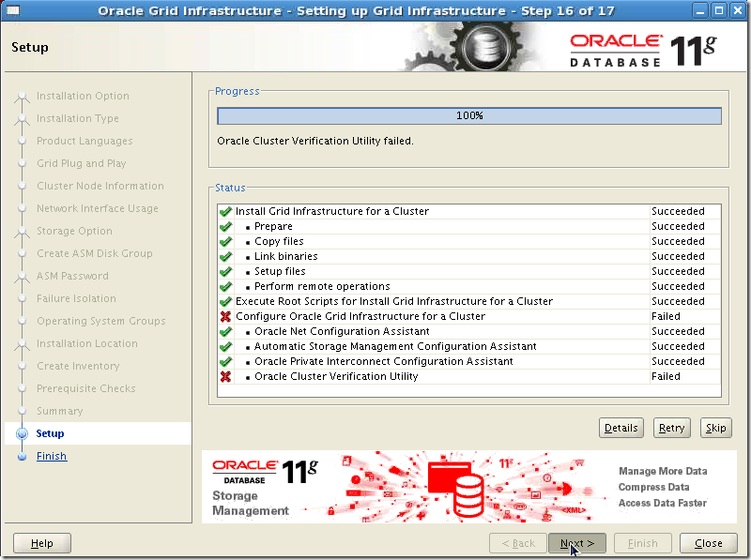This screenshot has height=560, width=751.
Task: Select Storage Option step in sidebar
Action: pos(74,231)
